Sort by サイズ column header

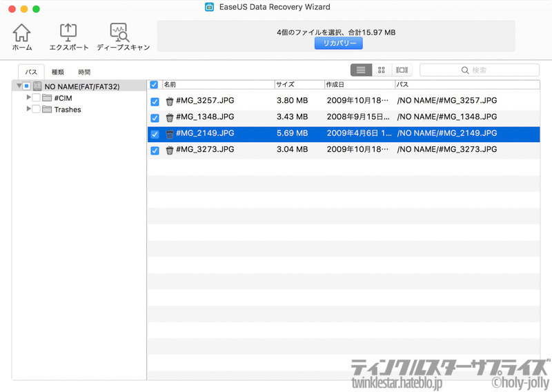[299, 84]
